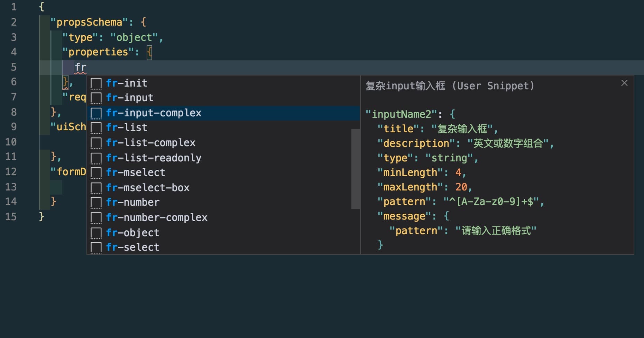Click the snippet icon beside fr-init
The height and width of the screenshot is (338, 644).
pos(96,83)
